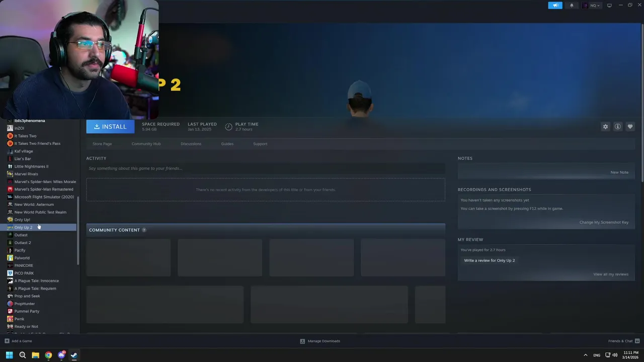
Task: Open File Explorer from taskbar
Action: click(35, 355)
